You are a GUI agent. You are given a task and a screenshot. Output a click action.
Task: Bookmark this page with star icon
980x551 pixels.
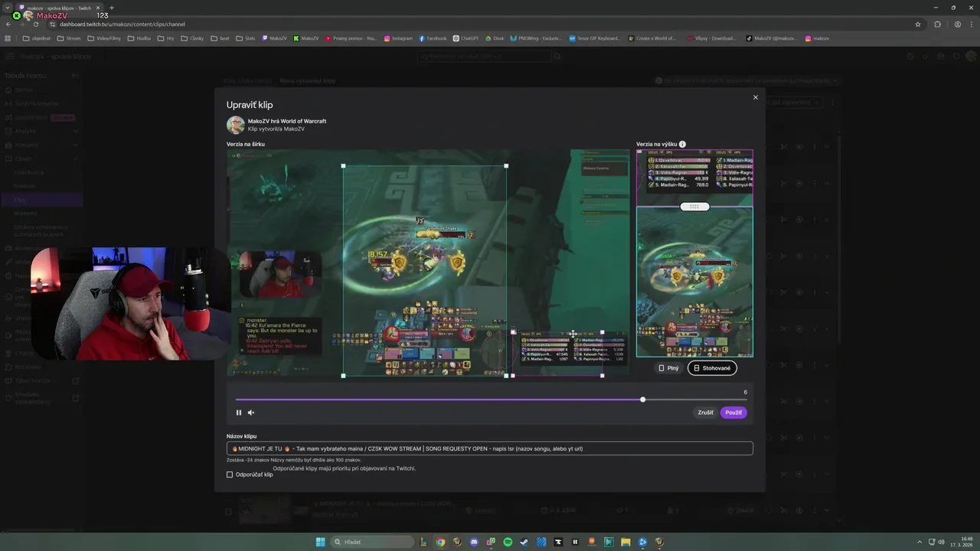click(x=918, y=24)
